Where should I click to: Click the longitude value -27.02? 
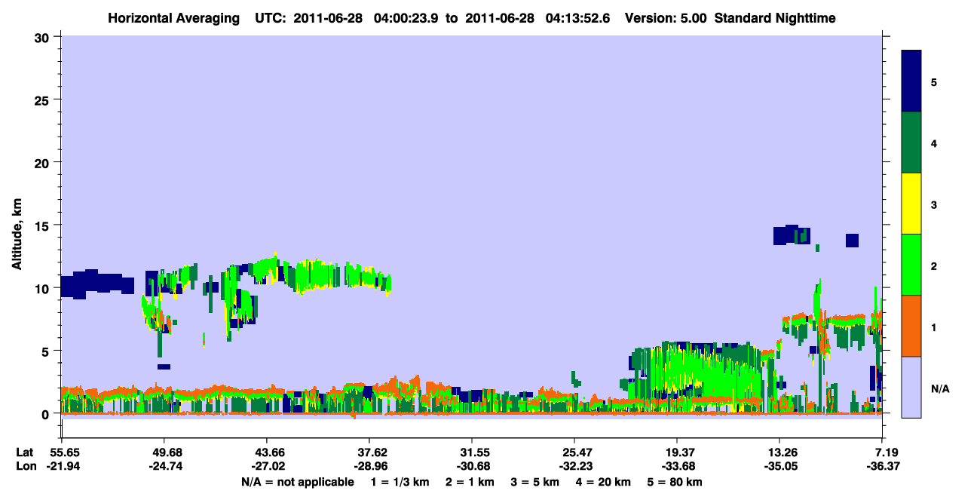(267, 467)
